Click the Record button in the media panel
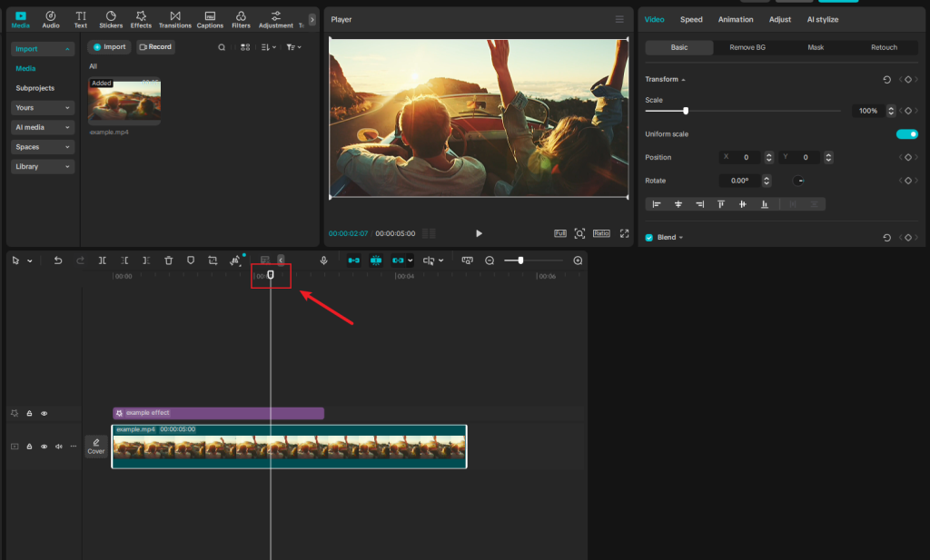Screen dimensions: 930x560 coord(154,46)
